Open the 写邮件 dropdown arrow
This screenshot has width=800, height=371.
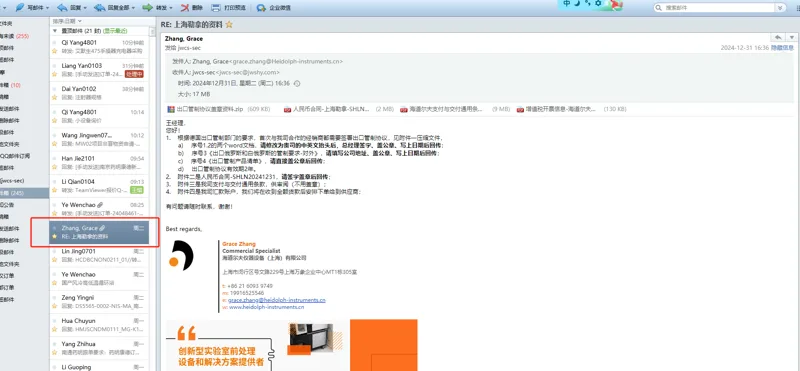tap(47, 8)
